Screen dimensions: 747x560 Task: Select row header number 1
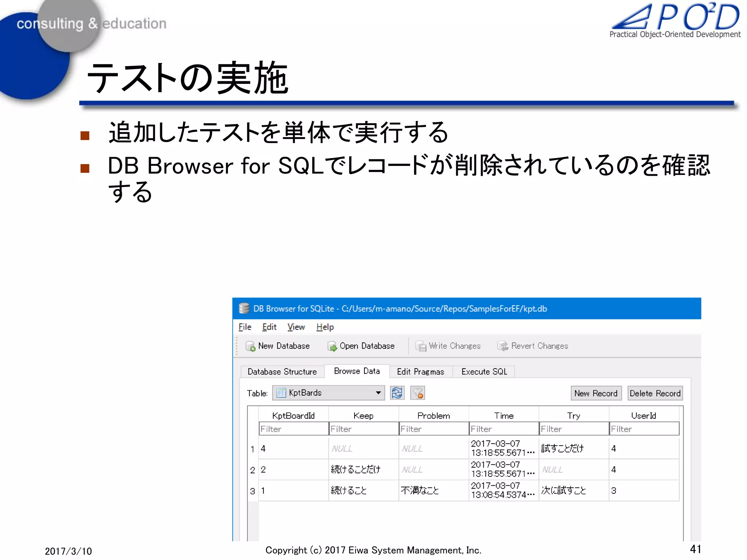pos(253,448)
